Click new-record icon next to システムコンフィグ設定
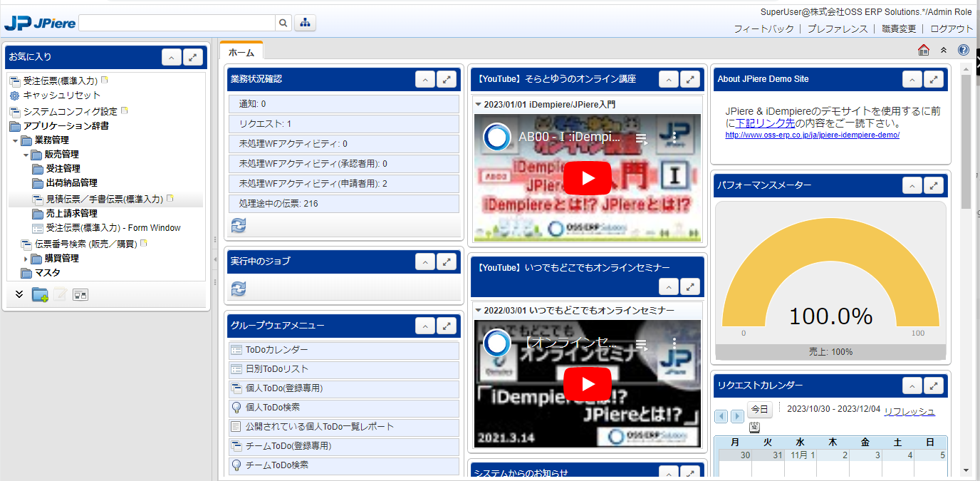980x481 pixels. click(x=125, y=110)
